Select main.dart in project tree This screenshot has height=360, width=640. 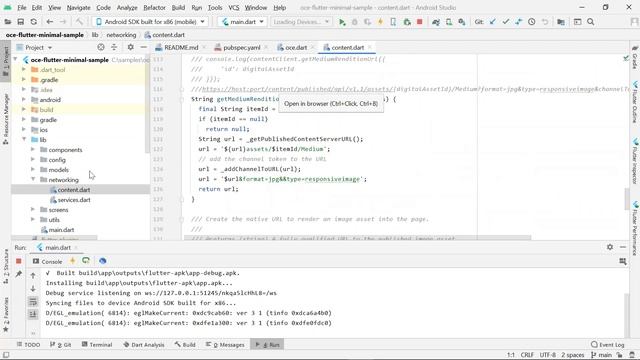point(61,230)
